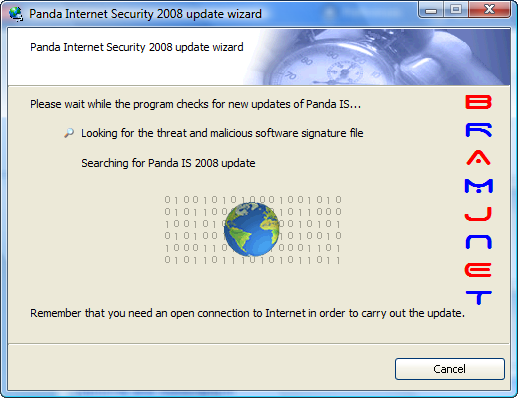
Task: Click the globe icon in title bar
Action: pyautogui.click(x=16, y=14)
